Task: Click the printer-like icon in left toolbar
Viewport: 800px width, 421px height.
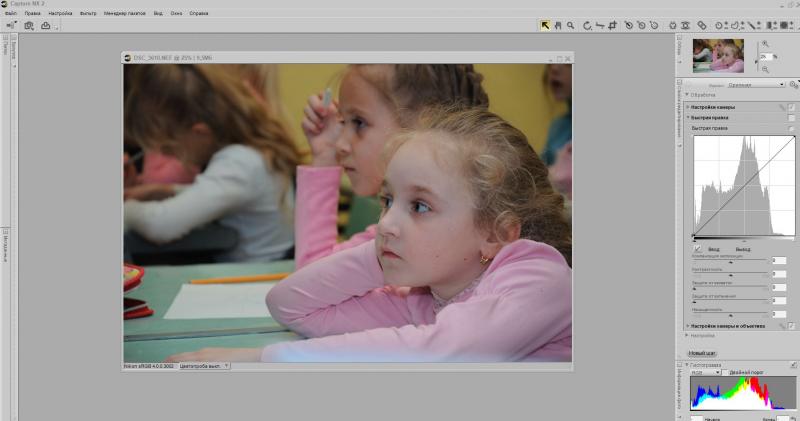Action: pos(45,25)
